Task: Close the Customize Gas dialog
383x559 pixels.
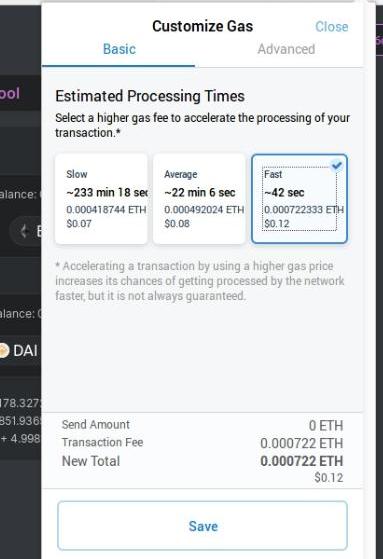Action: pyautogui.click(x=332, y=27)
